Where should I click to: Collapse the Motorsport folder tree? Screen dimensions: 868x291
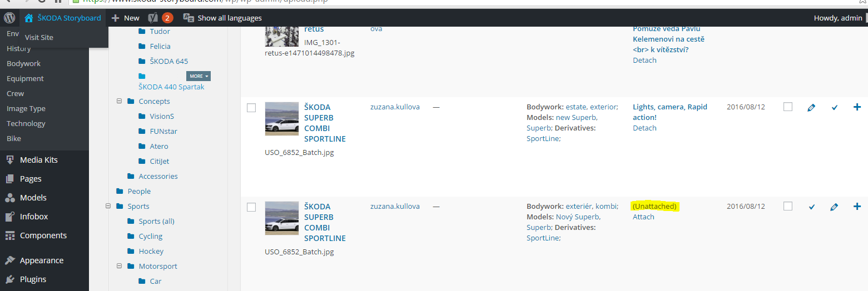tap(119, 266)
